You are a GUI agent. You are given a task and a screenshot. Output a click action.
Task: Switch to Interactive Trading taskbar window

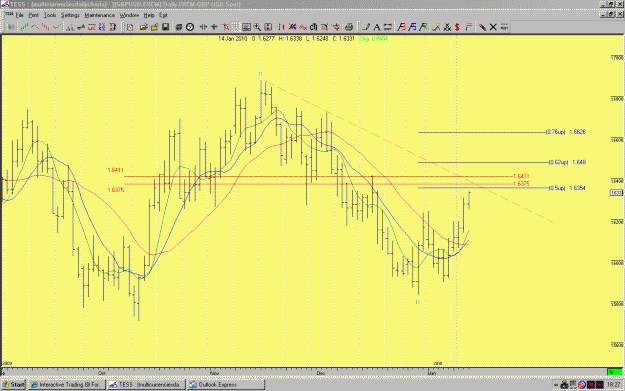point(67,385)
